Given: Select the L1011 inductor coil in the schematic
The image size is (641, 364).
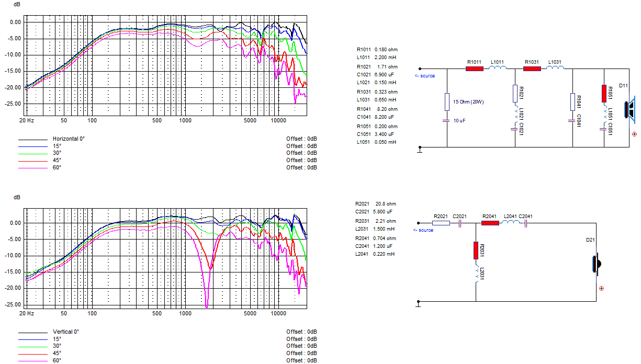Looking at the screenshot, I should (x=498, y=67).
